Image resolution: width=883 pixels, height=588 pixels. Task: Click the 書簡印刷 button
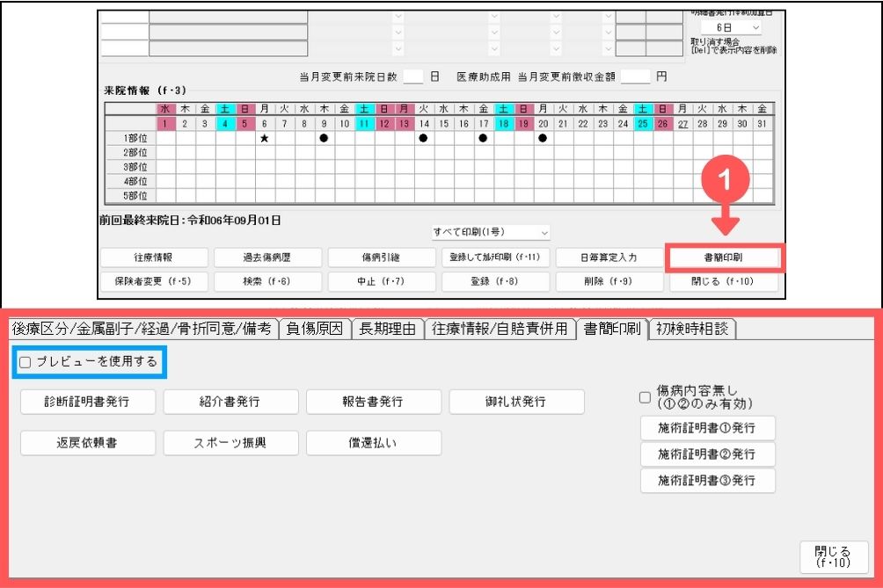(725, 258)
